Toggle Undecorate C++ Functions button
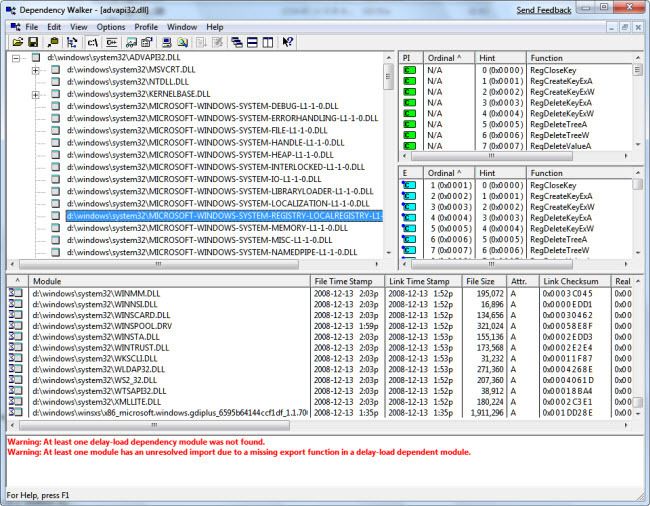Image resolution: width=650 pixels, height=506 pixels. 112,42
